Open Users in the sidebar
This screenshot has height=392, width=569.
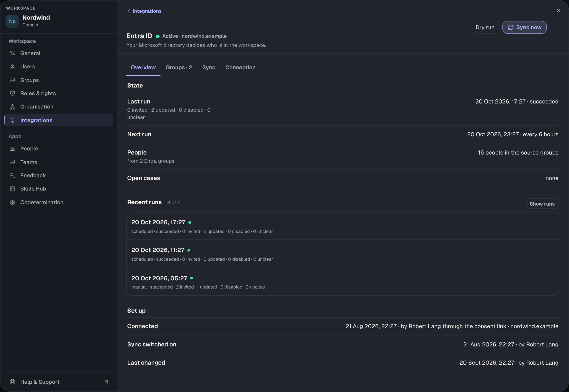(x=58, y=67)
